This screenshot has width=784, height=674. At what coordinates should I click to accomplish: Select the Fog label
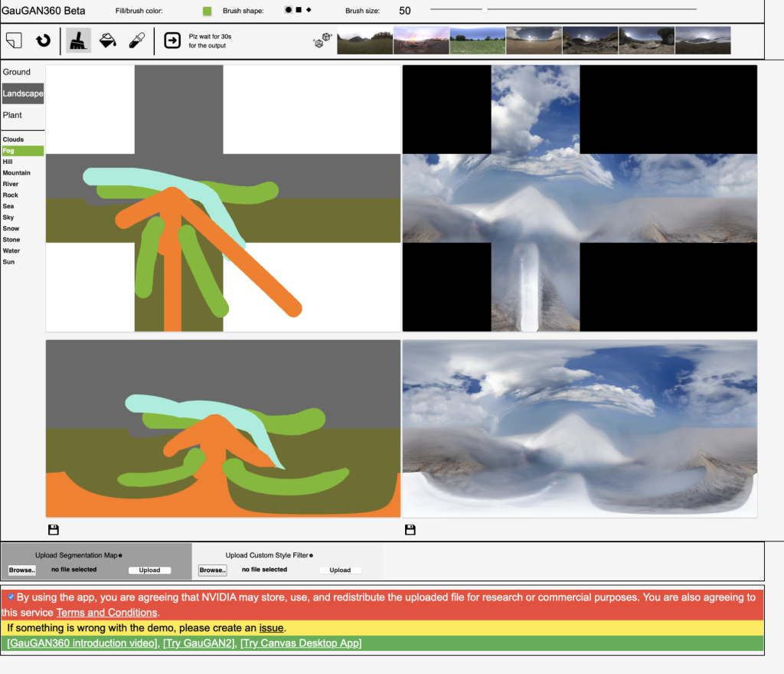tap(22, 150)
